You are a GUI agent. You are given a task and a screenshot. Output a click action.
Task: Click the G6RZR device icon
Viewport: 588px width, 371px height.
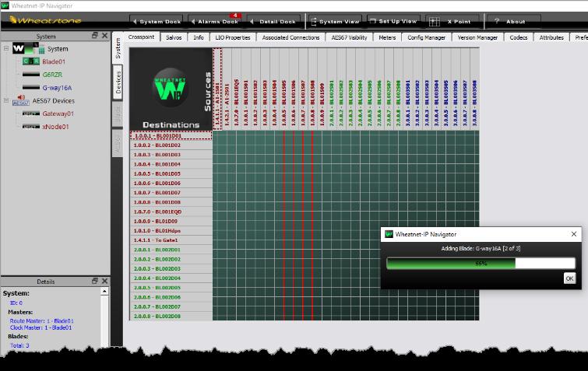tap(30, 75)
